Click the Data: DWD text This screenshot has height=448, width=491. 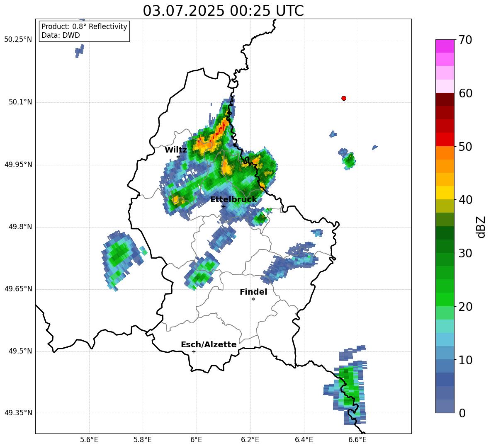click(61, 35)
